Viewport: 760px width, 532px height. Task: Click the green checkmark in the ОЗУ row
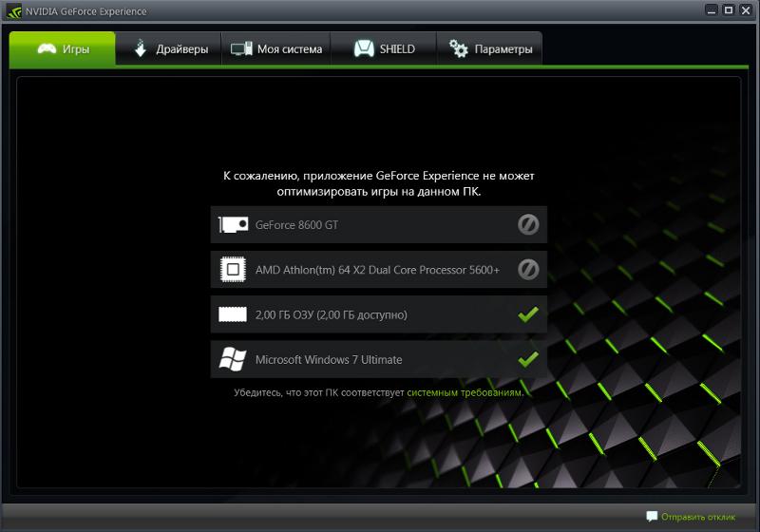pyautogui.click(x=528, y=313)
